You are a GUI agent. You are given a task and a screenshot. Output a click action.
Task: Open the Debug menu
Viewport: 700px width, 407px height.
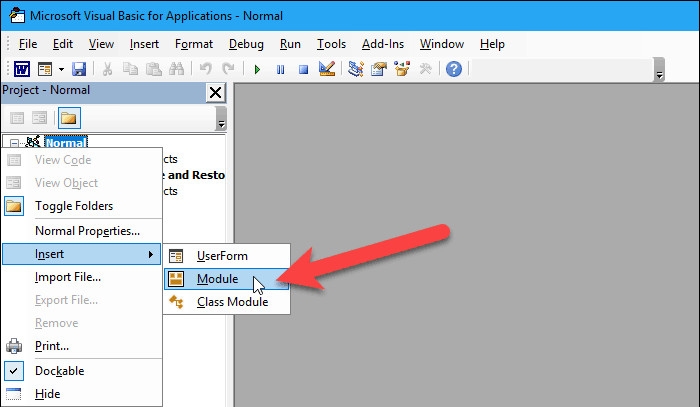[246, 44]
